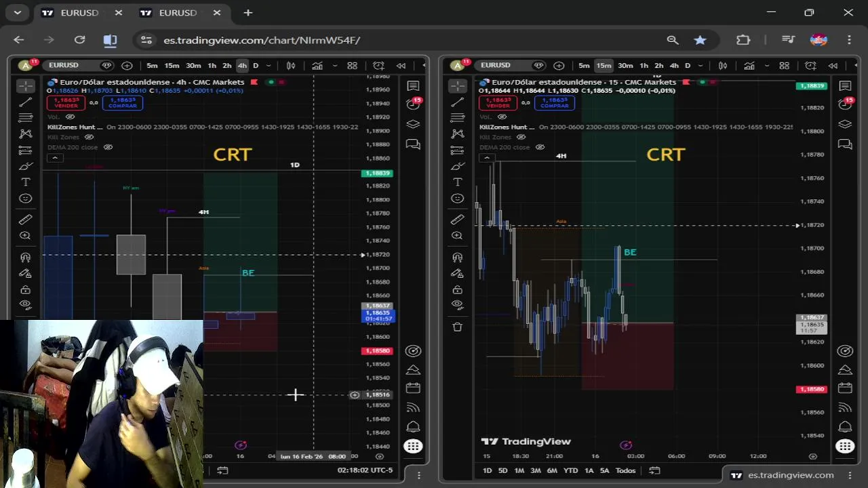
Task: Toggle hide drawings eye in right toolbar
Action: [457, 305]
